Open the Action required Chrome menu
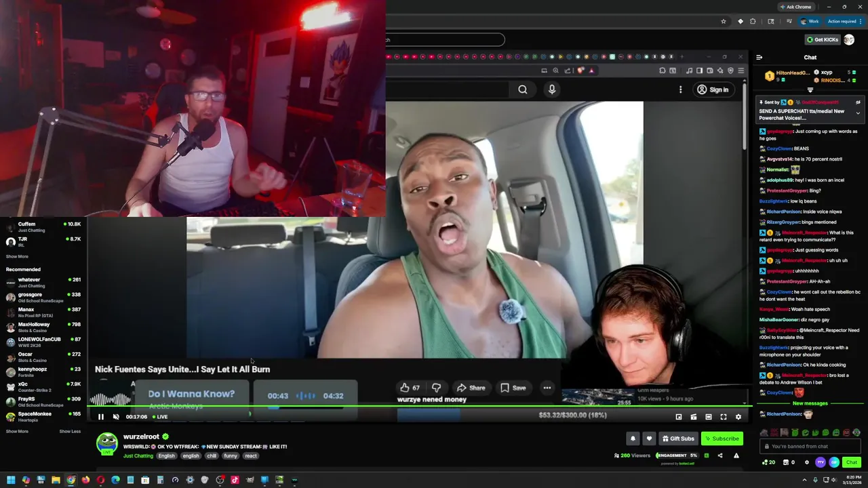Viewport: 868px width, 488px height. (844, 21)
